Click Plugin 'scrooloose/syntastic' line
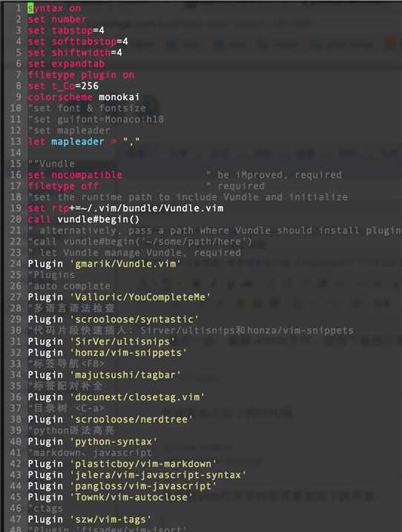This screenshot has height=532, width=402. coord(113,319)
